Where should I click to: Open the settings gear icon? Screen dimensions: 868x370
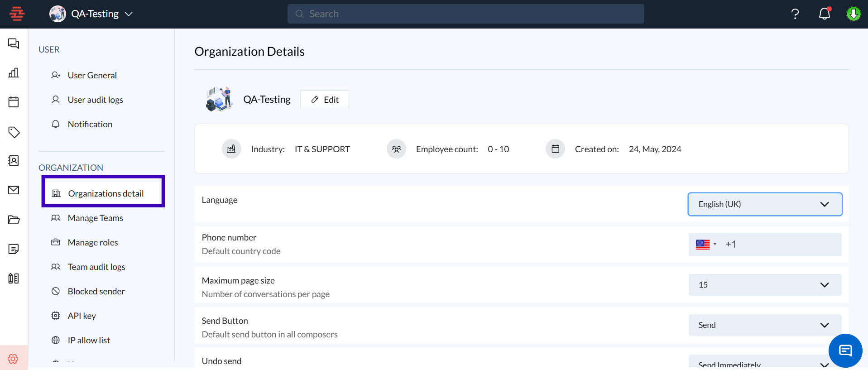13,359
